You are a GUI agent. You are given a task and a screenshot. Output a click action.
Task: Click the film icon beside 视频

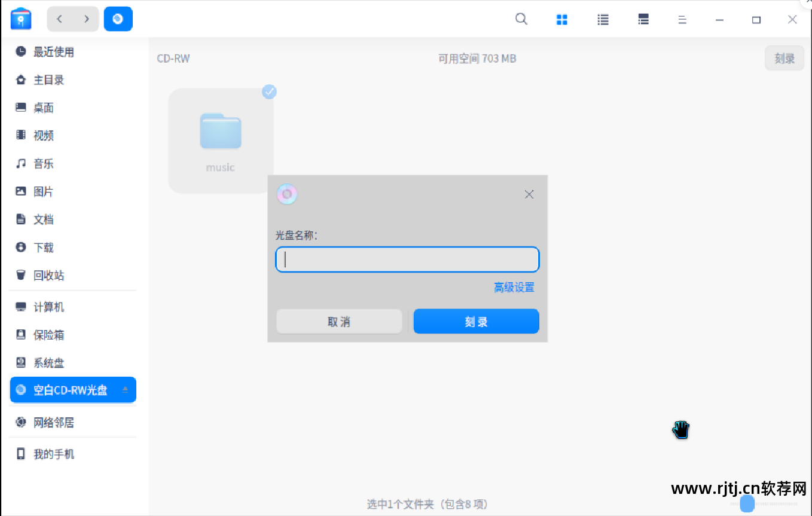(x=21, y=135)
